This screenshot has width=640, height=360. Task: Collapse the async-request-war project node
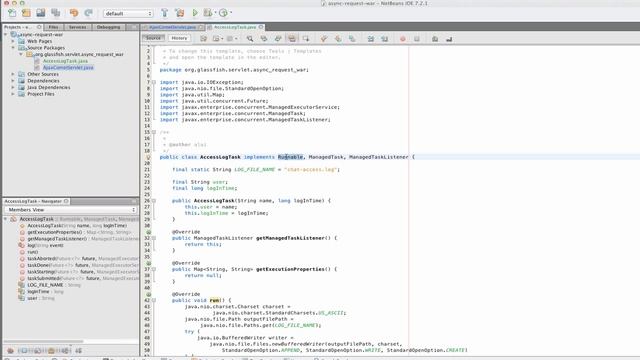tap(6, 35)
